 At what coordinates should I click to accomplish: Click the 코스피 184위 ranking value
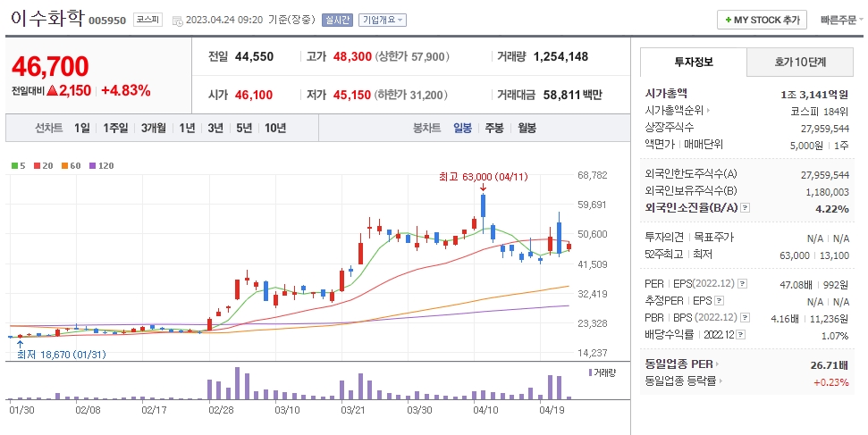[x=819, y=112]
